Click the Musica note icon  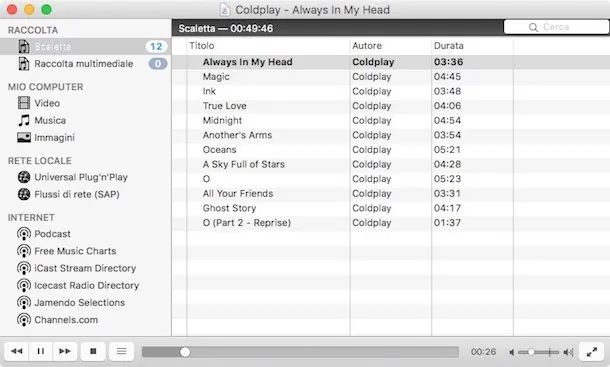pyautogui.click(x=24, y=120)
